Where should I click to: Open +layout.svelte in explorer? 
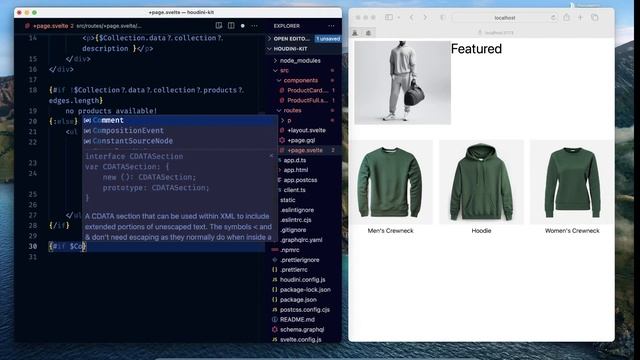coord(306,130)
